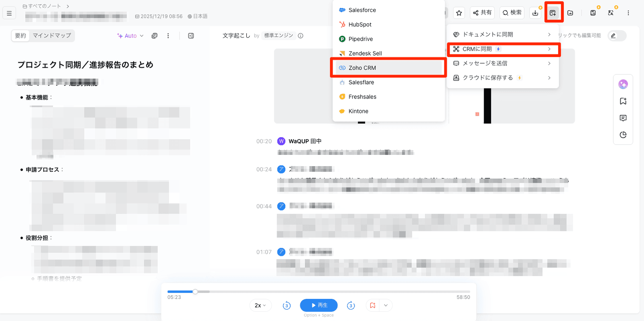Add a bookmark at current playback position
The height and width of the screenshot is (321, 644).
pos(373,305)
